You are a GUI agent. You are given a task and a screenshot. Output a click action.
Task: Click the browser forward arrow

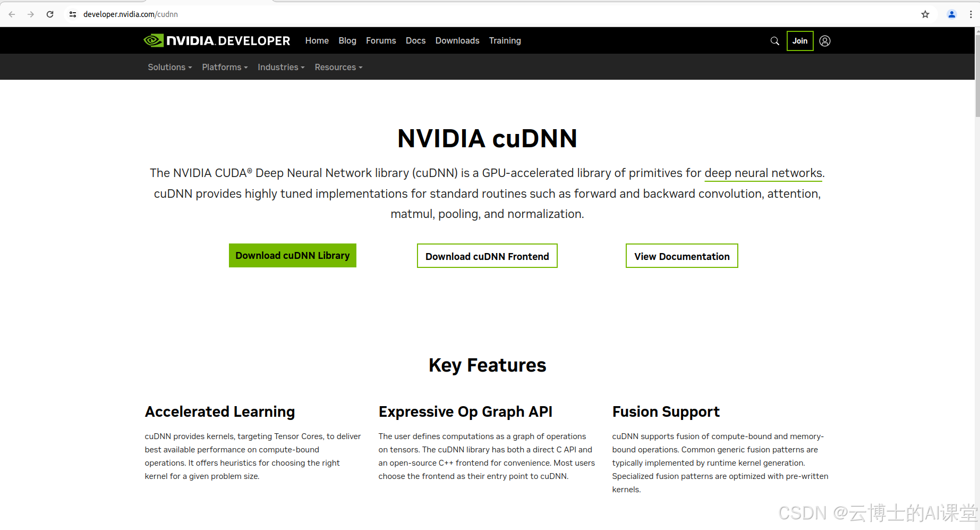pyautogui.click(x=31, y=14)
